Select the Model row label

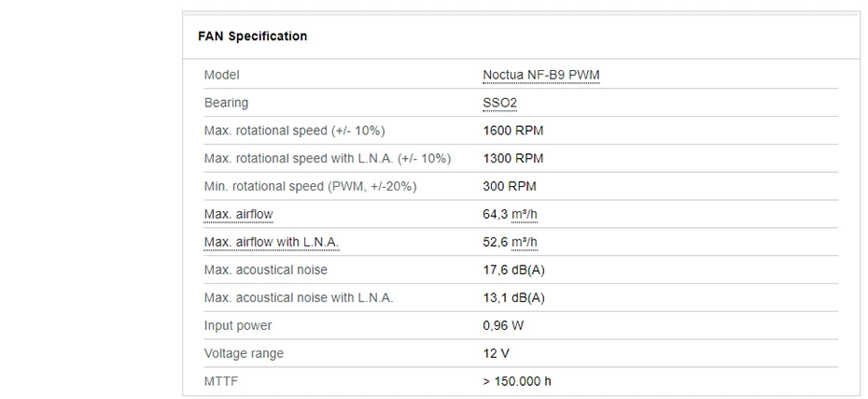221,75
